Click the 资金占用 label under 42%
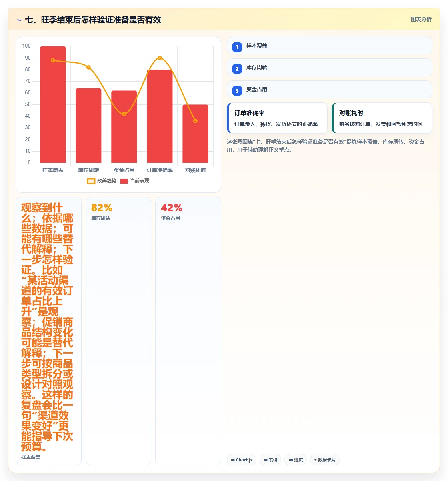 pyautogui.click(x=170, y=218)
